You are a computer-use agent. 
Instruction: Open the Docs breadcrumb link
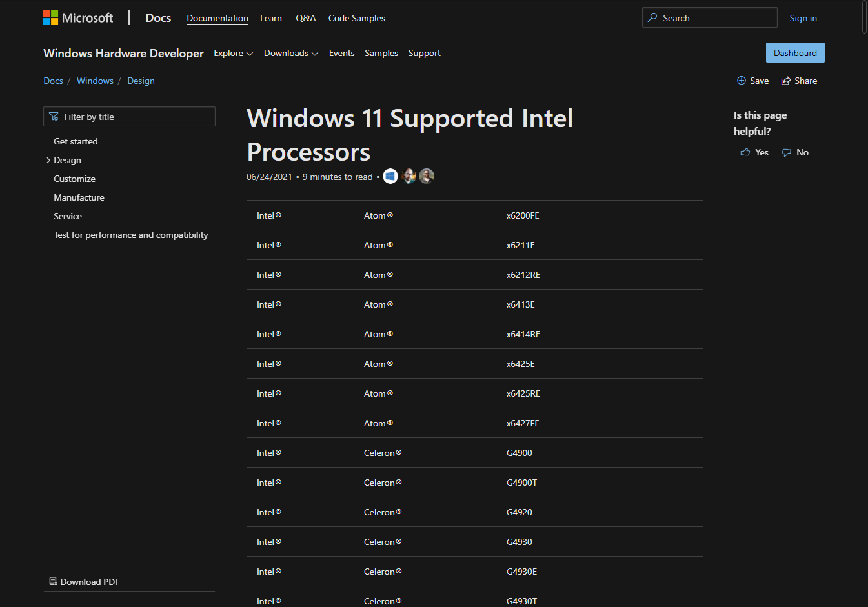53,81
